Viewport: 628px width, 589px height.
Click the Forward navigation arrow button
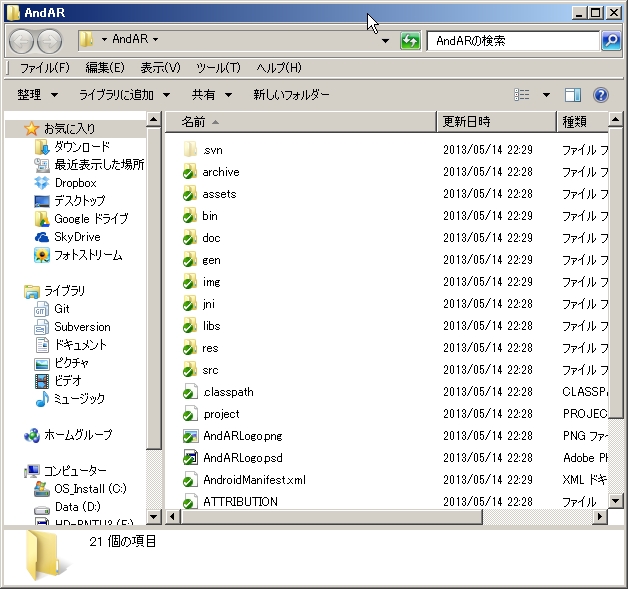[x=50, y=41]
